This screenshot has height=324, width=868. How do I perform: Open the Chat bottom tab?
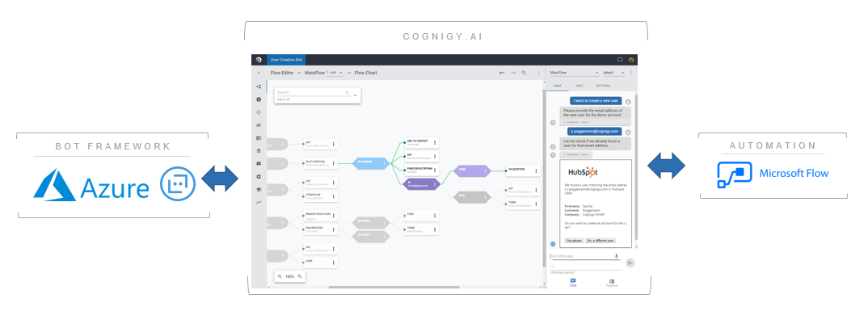[573, 283]
